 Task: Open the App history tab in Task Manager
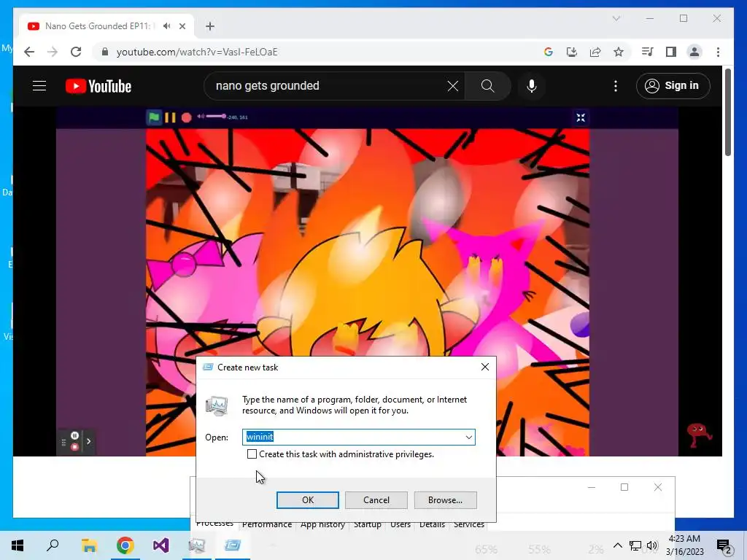[322, 524]
